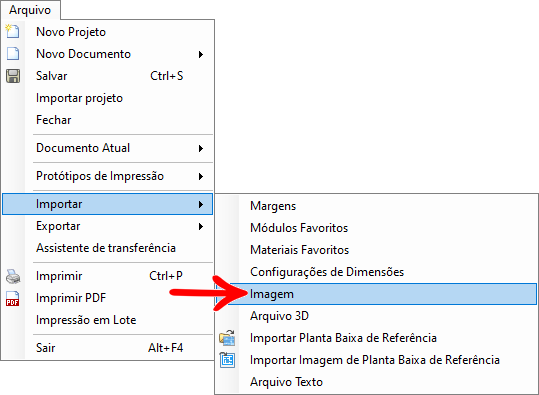Click the blank page icon beside Novo Documento
539x395 pixels.
[13, 54]
